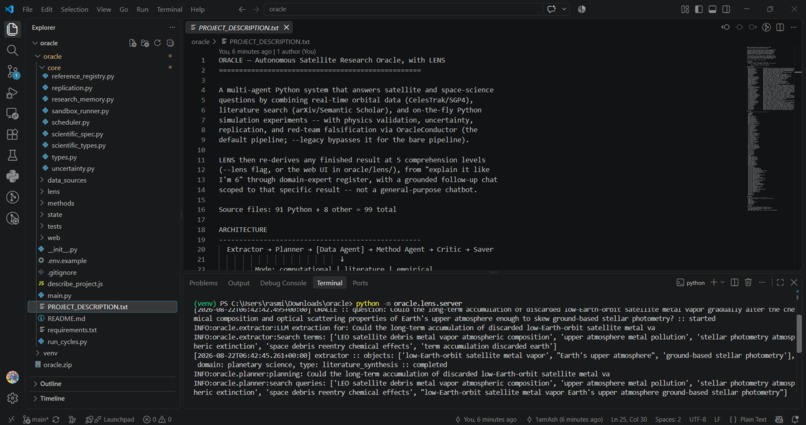Screen dimensions: 806x425
Task: Open the Python extension view
Action: pyautogui.click(x=12, y=176)
